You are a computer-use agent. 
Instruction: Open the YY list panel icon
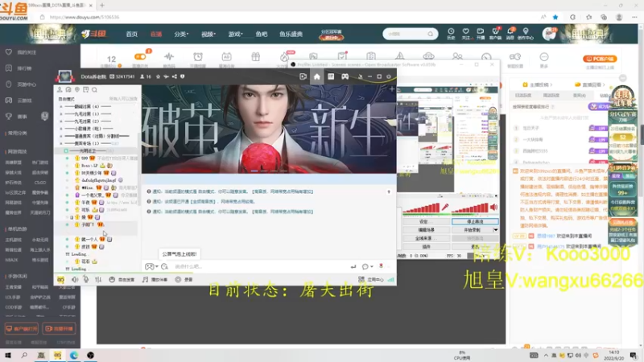point(331,76)
